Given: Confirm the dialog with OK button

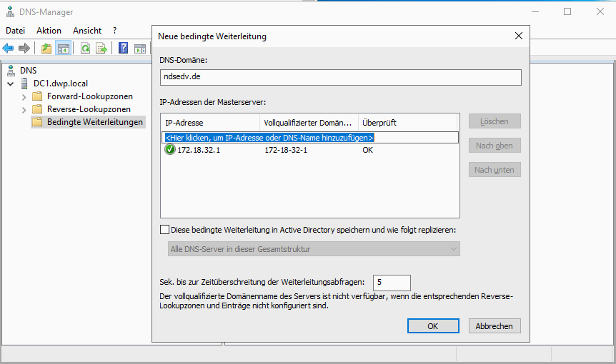Looking at the screenshot, I should click(432, 325).
